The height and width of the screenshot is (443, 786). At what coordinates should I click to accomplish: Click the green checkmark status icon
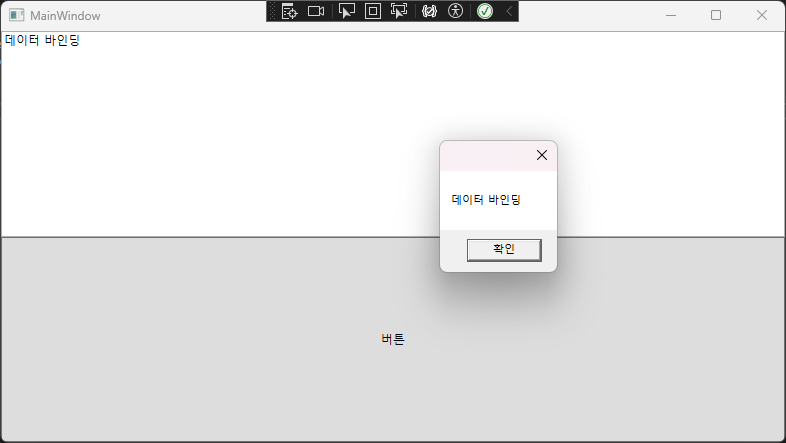coord(485,11)
